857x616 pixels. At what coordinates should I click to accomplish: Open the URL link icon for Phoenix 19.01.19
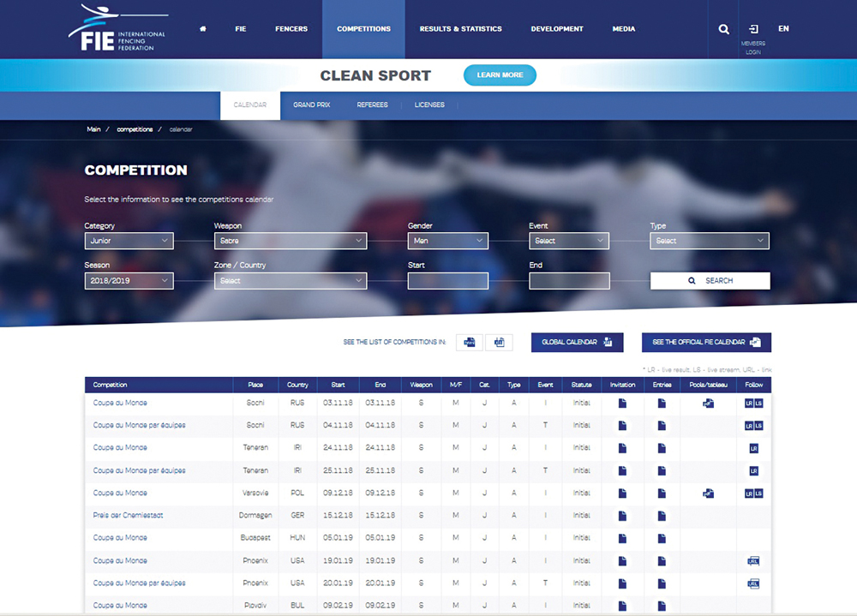tap(753, 561)
